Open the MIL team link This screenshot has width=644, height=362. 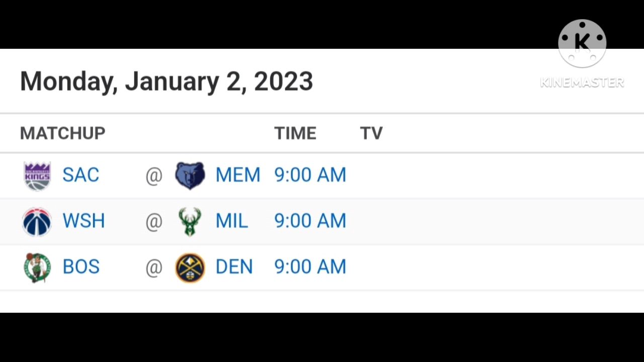(231, 221)
